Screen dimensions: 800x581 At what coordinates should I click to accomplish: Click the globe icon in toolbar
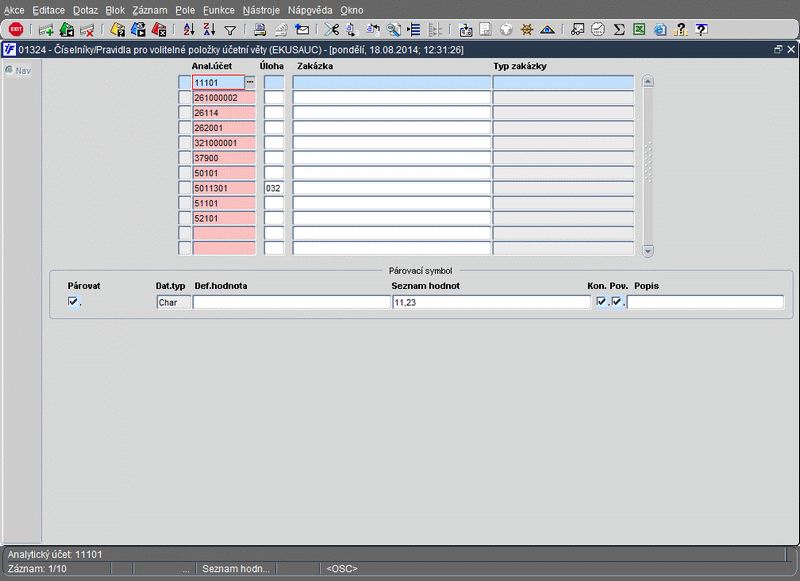[506, 30]
